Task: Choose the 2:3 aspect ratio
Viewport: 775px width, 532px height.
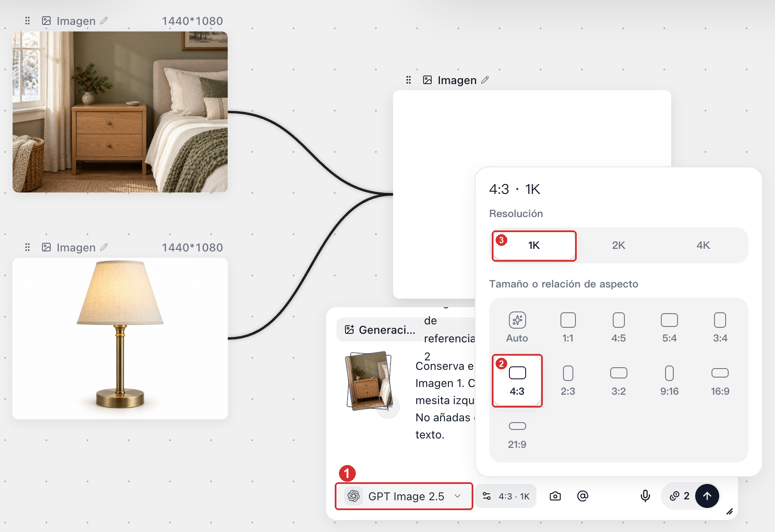Action: (568, 381)
